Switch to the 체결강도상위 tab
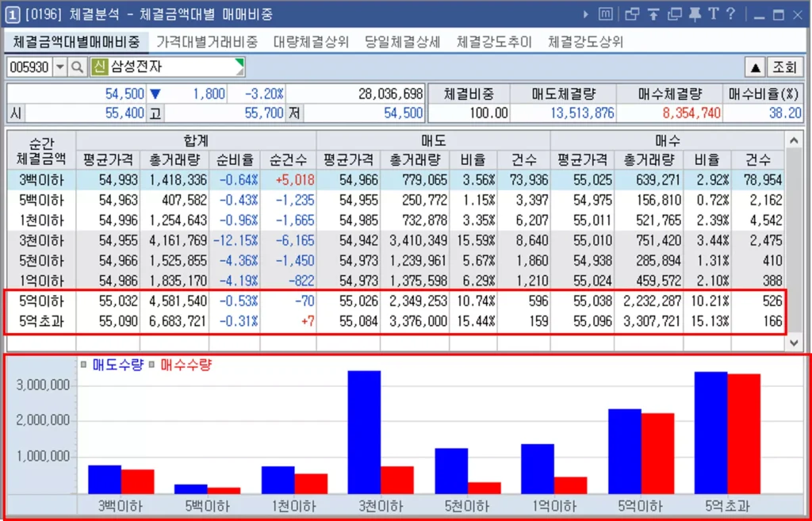The width and height of the screenshot is (812, 521). coord(586,43)
